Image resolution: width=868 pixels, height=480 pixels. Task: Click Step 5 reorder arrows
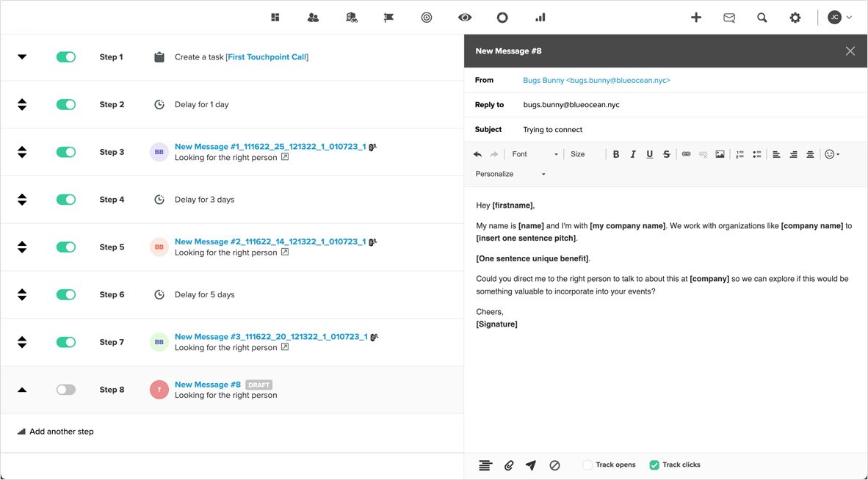tap(22, 247)
